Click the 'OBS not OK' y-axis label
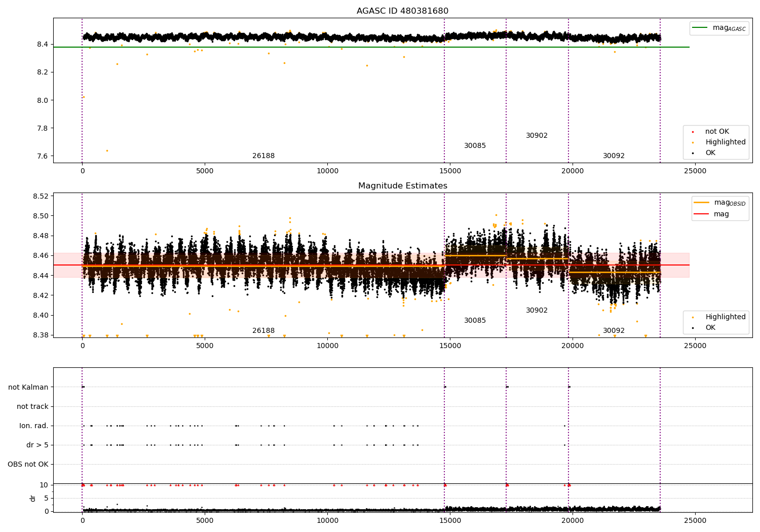 coord(28,465)
